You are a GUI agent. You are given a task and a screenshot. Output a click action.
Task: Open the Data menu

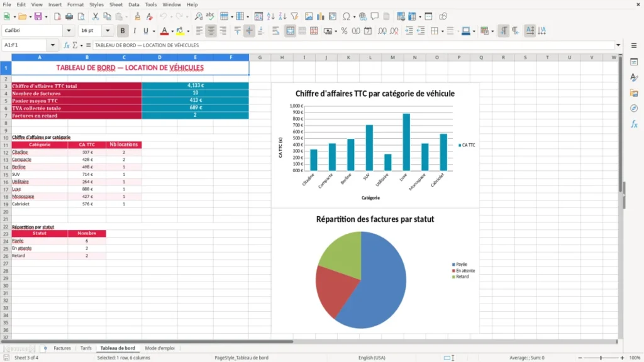click(133, 4)
